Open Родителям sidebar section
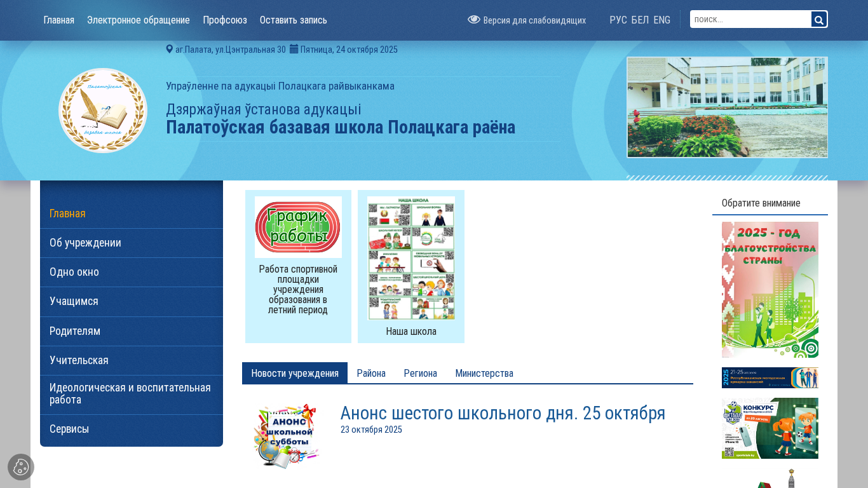 click(132, 331)
